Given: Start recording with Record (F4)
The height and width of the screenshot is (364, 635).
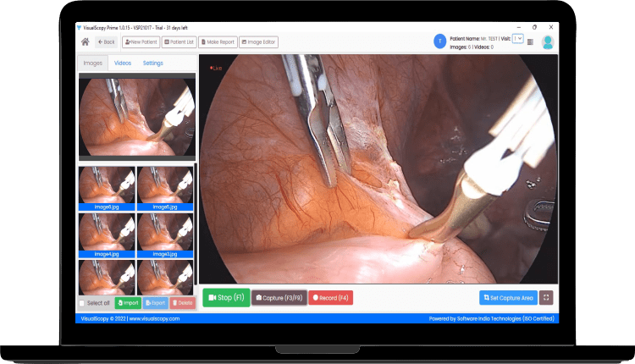Looking at the screenshot, I should (331, 298).
